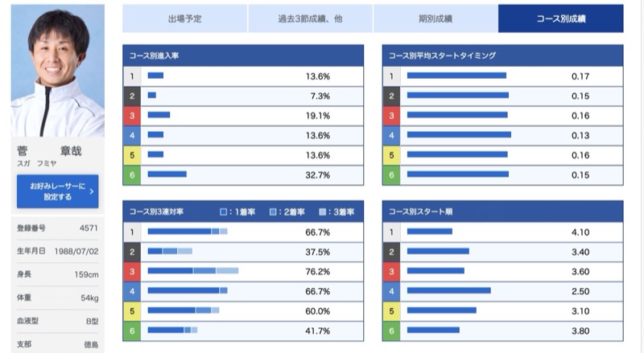
Task: Open the 出場予定 tab
Action: 185,18
